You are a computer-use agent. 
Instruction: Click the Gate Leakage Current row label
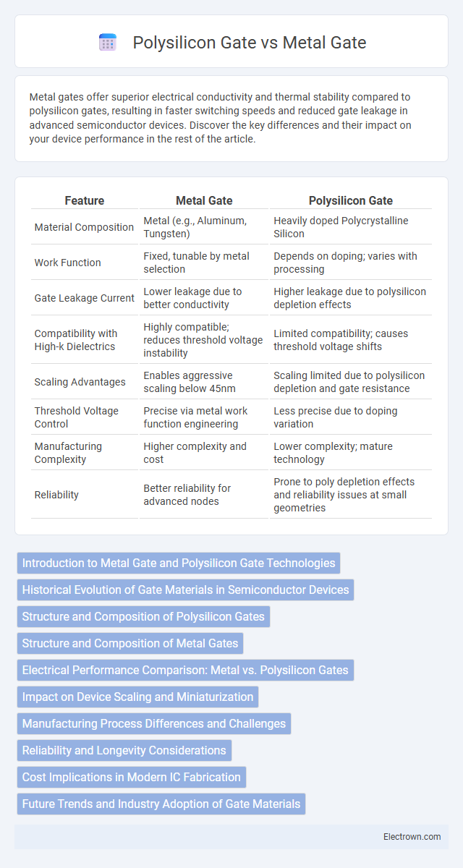pyautogui.click(x=84, y=297)
